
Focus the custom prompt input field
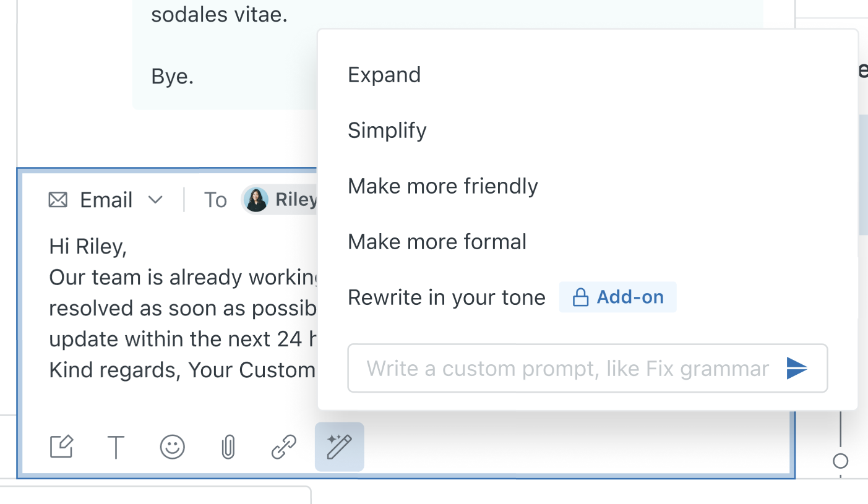(x=566, y=369)
